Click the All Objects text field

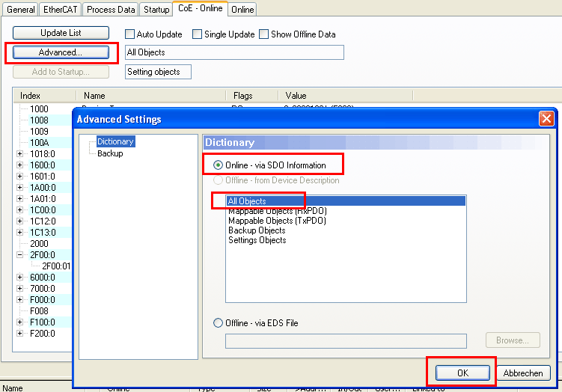point(234,52)
